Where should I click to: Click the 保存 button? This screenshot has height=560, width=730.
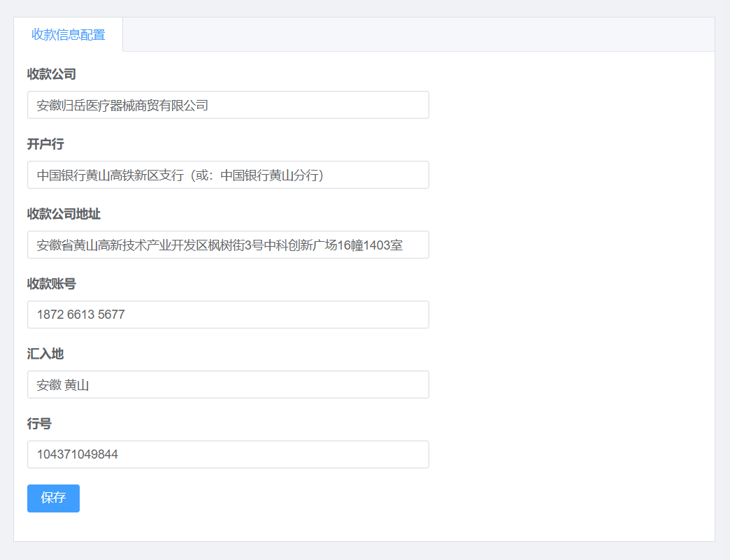click(54, 498)
